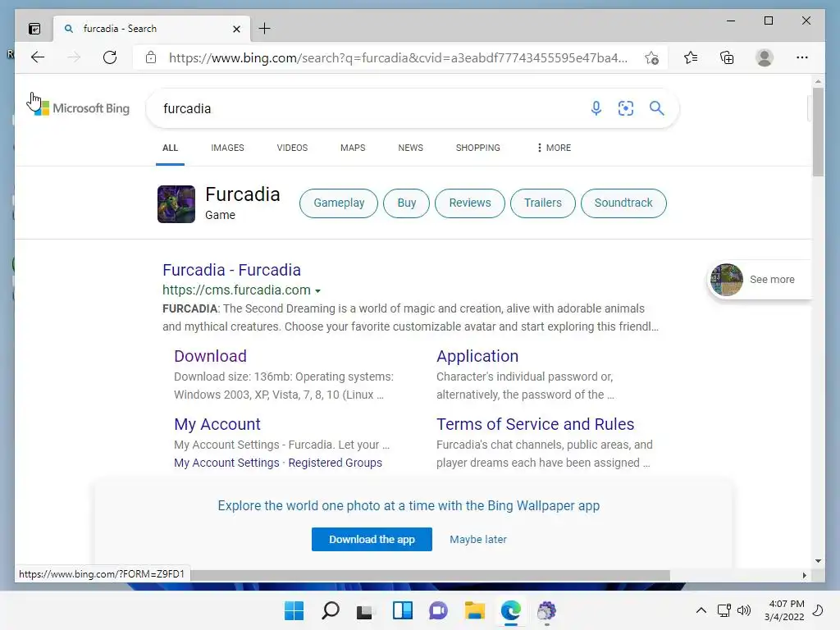Add this page to favorites star icon
The image size is (840, 630).
click(x=651, y=58)
